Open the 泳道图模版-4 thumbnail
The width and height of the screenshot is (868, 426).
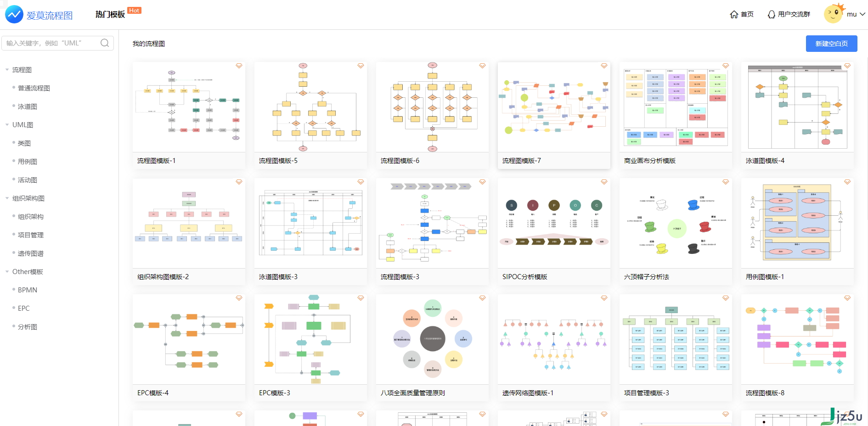797,107
